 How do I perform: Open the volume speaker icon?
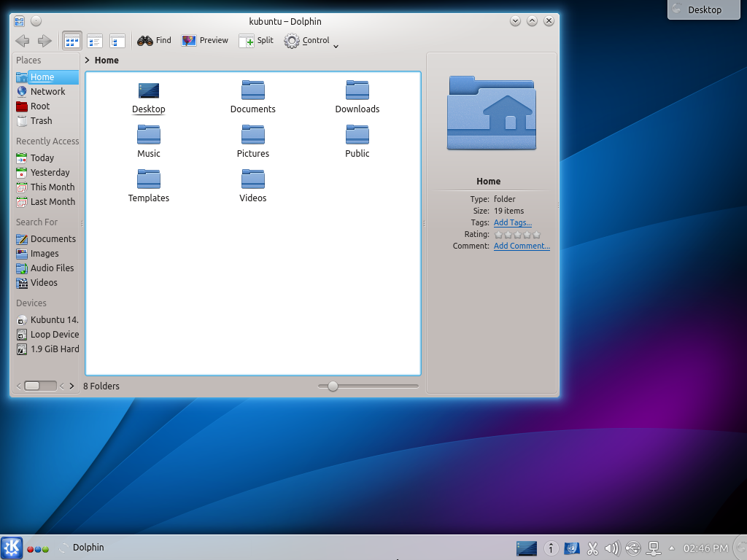pyautogui.click(x=612, y=548)
